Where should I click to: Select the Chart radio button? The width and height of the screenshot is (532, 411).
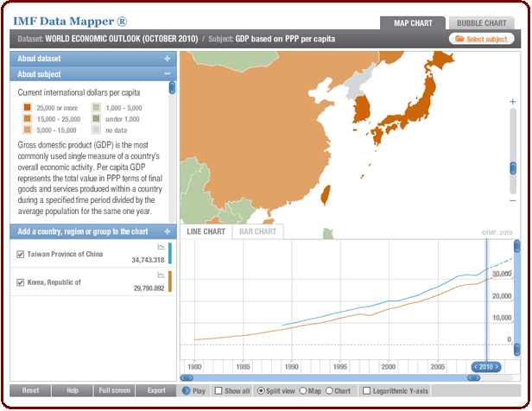pyautogui.click(x=329, y=390)
